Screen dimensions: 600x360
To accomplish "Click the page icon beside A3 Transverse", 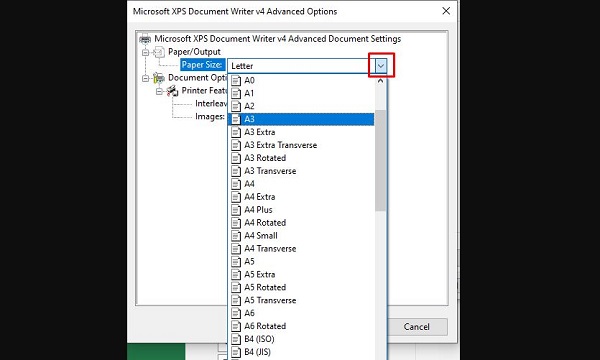I will tap(236, 171).
